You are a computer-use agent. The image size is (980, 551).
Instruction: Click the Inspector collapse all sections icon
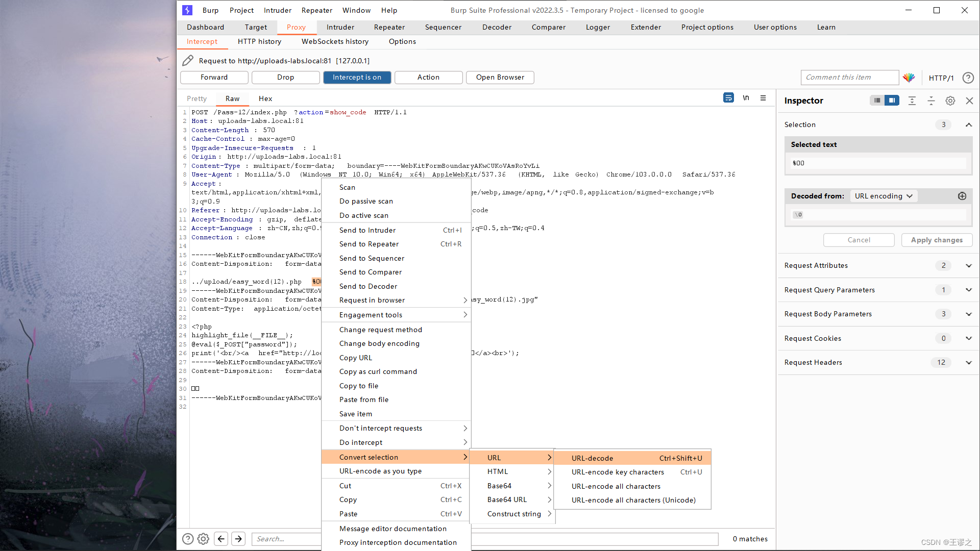[931, 101]
